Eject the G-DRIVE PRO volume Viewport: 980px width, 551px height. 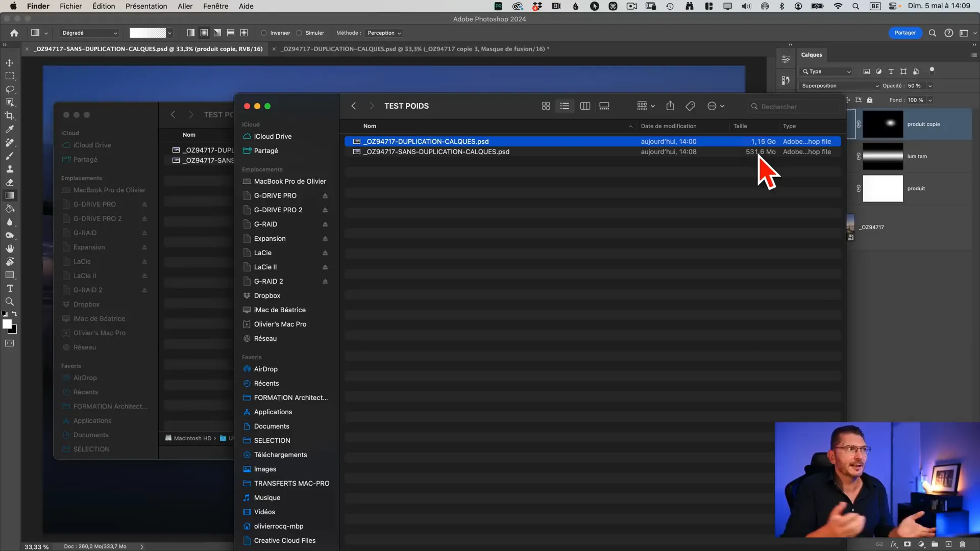coord(325,196)
